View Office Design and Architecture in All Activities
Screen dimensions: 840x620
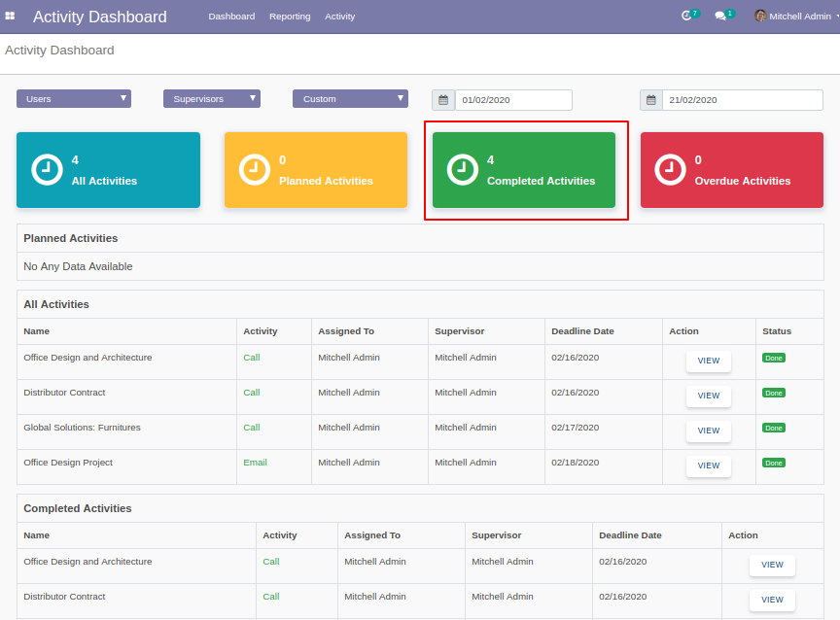pos(709,361)
